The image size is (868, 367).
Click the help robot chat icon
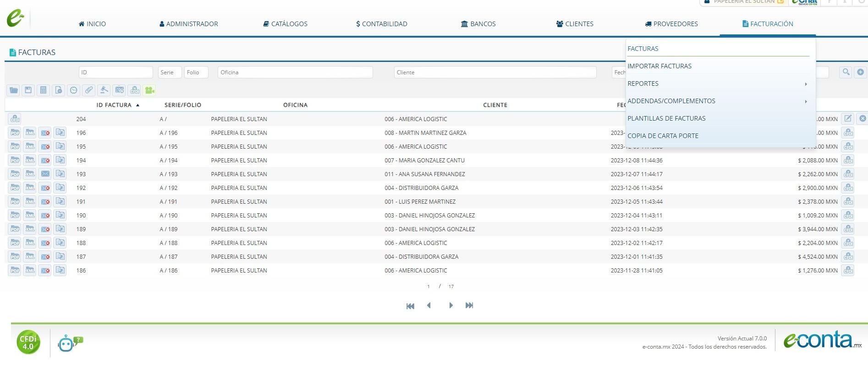[70, 343]
